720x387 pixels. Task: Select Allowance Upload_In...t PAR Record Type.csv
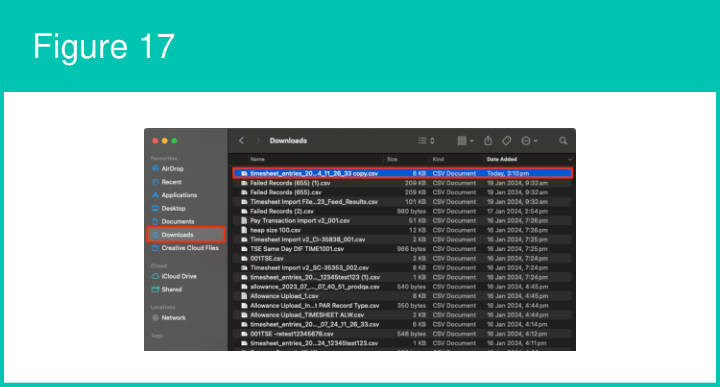pyautogui.click(x=403, y=306)
